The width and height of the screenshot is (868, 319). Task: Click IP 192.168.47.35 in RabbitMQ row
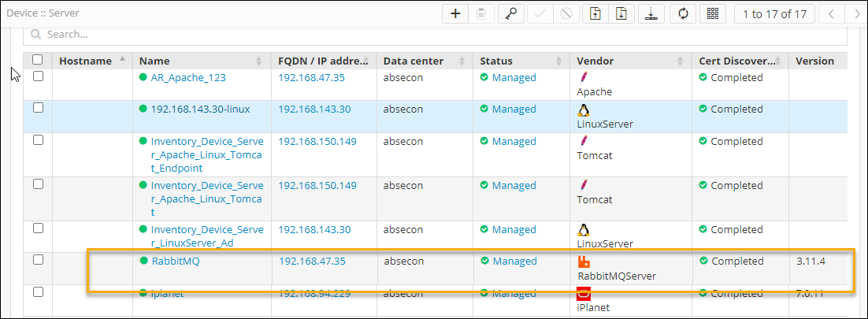point(312,261)
